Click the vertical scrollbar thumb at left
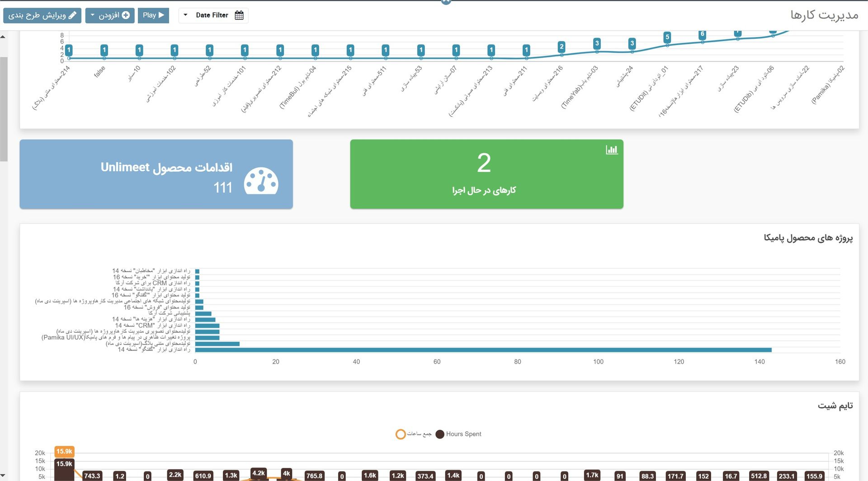Image resolution: width=868 pixels, height=481 pixels. [x=3, y=109]
